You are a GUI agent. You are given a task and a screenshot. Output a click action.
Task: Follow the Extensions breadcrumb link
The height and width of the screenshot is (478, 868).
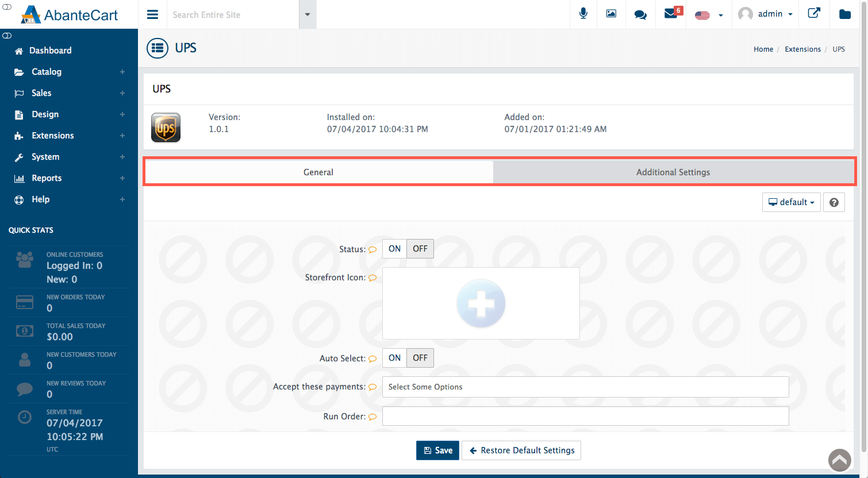802,49
